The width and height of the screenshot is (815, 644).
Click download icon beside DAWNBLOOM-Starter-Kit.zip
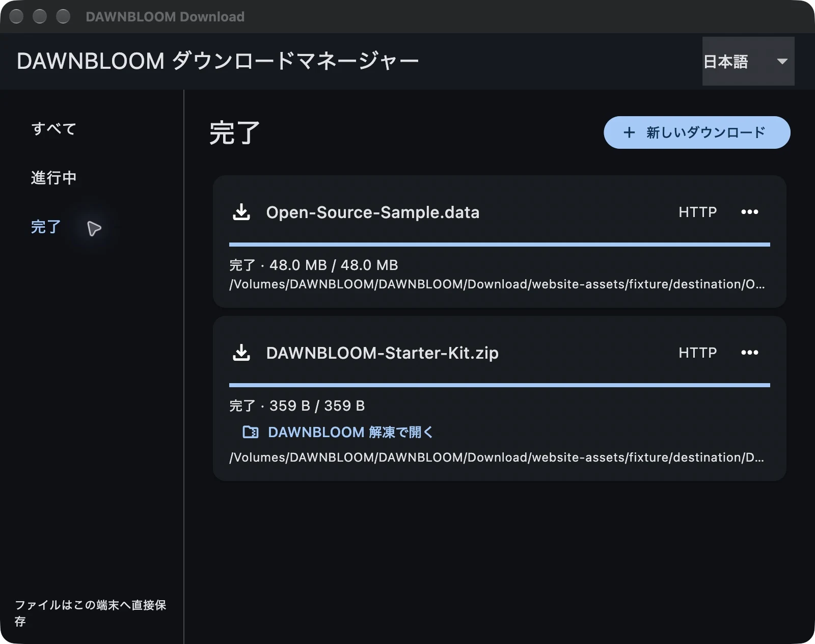pyautogui.click(x=241, y=353)
